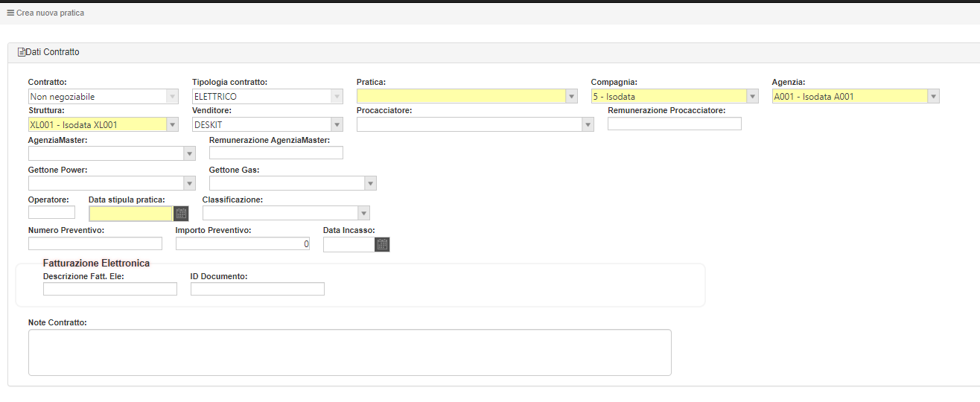Focus the Descrizione Fatt. Ele field
Screen dimensions: 980x402
click(110, 289)
